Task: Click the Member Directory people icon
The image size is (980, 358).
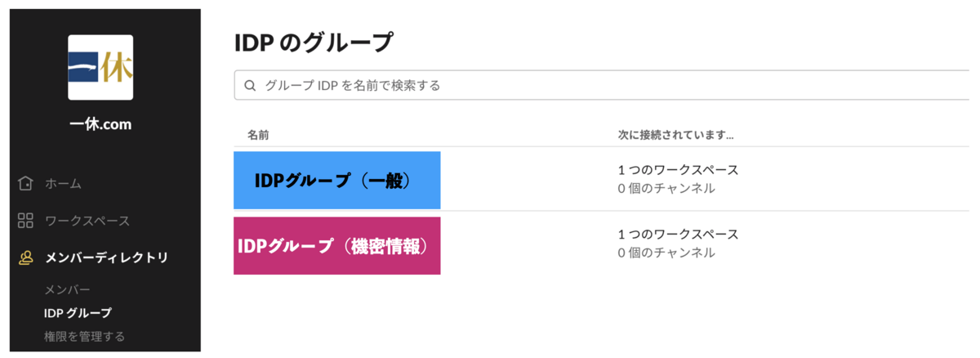Action: click(25, 257)
